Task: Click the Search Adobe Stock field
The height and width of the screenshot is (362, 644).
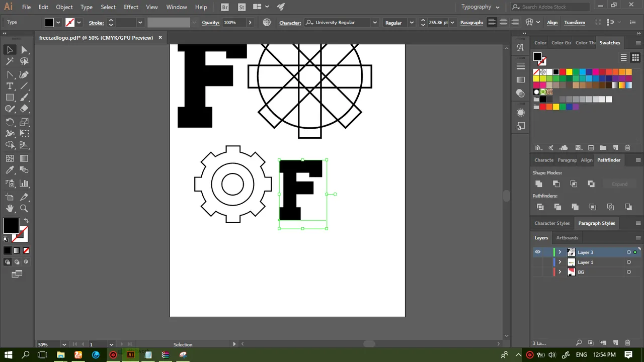Action: click(x=550, y=7)
